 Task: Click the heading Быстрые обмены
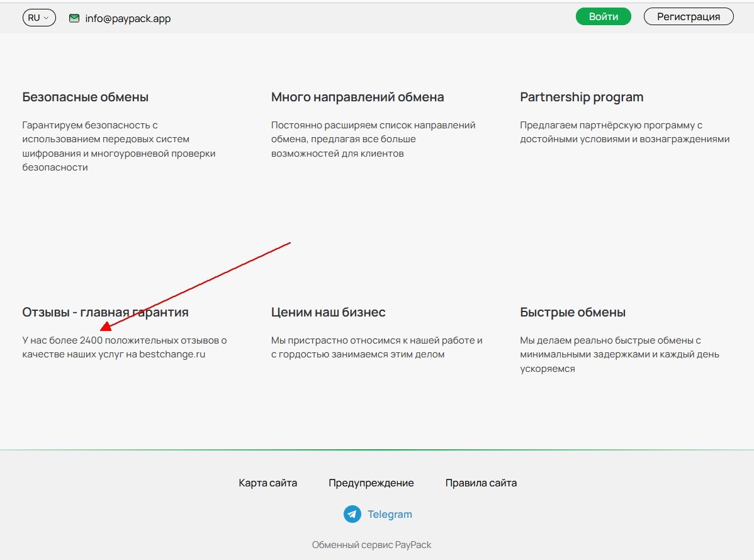[x=573, y=313]
